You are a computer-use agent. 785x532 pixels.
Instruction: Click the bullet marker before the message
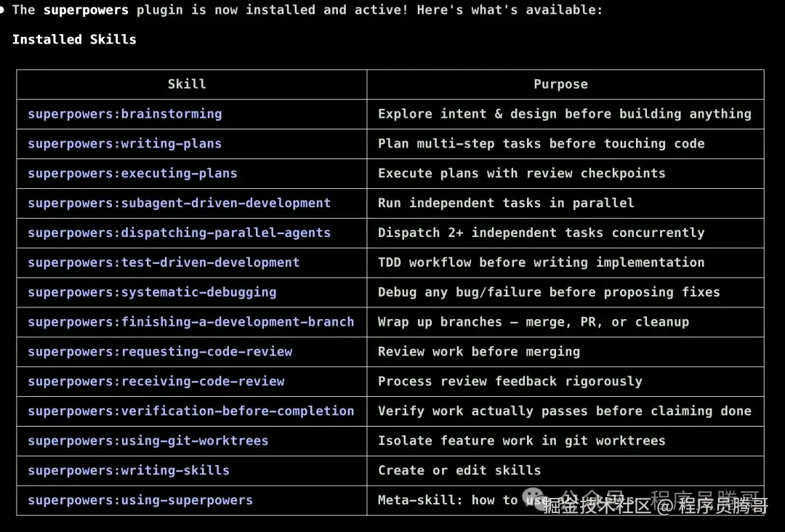coord(3,9)
